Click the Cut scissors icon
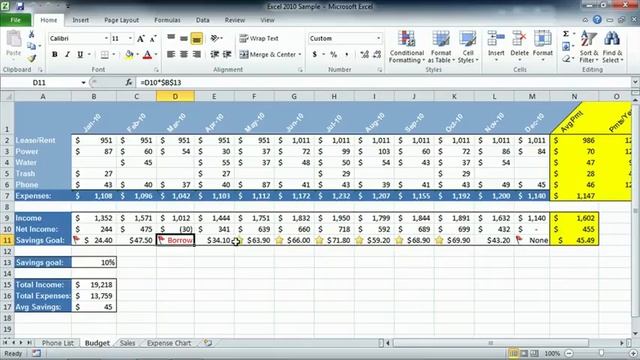Viewport: 640px width, 360px height. tap(32, 35)
